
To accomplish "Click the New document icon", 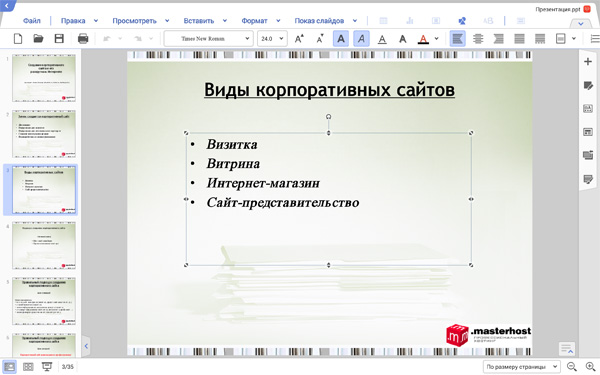I will click(x=18, y=39).
